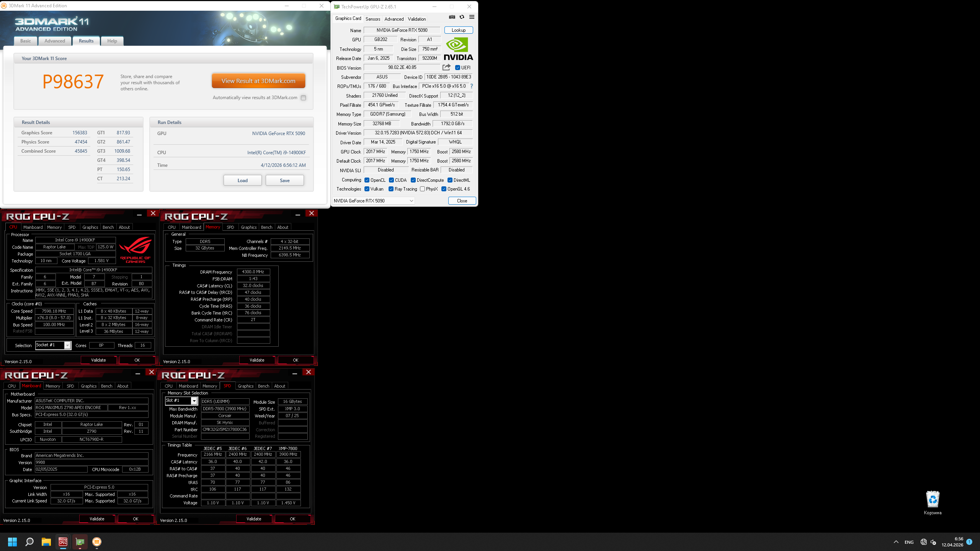The width and height of the screenshot is (980, 551).
Task: Click OK in the SPD CPU-Z window
Action: coord(292,519)
